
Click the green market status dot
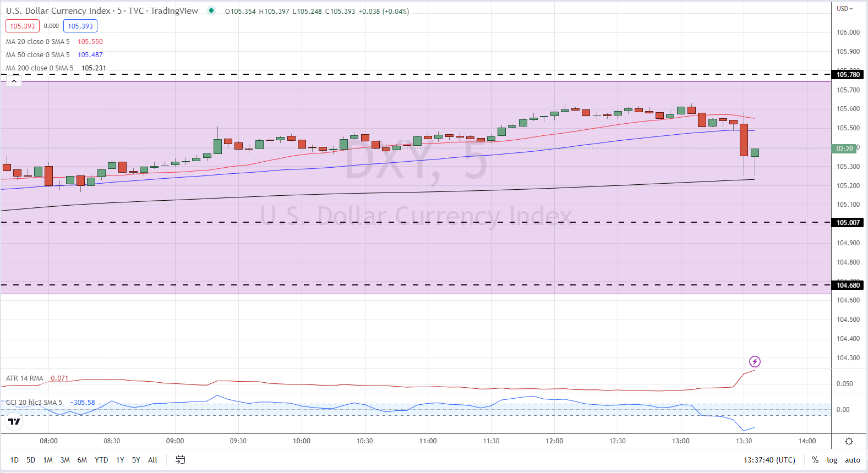click(211, 10)
